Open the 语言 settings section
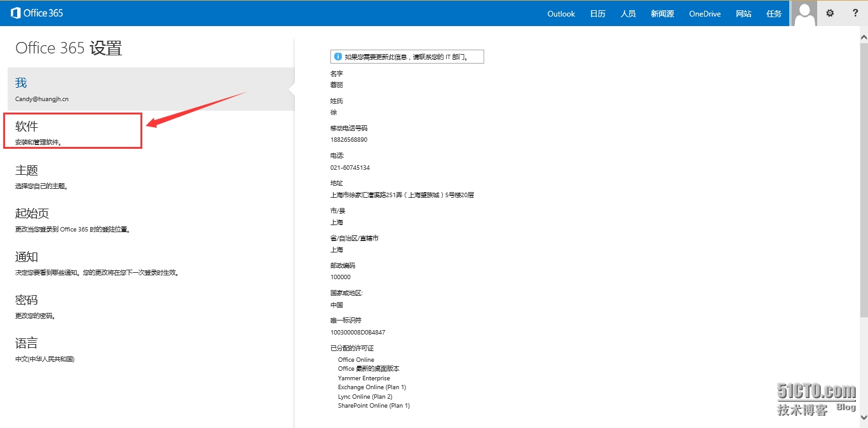 click(x=27, y=343)
